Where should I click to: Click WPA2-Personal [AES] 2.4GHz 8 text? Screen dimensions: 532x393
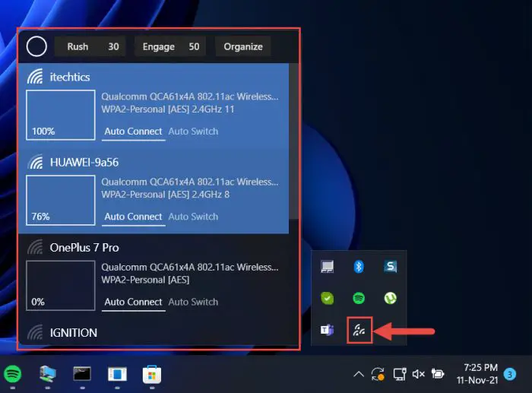pos(165,195)
